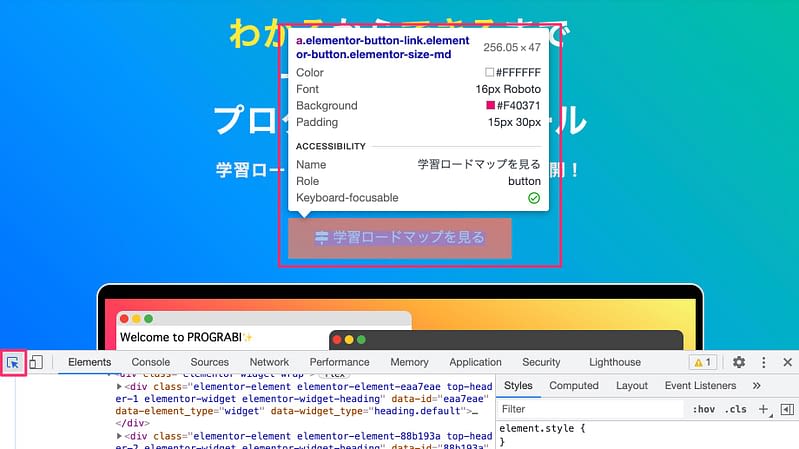Screen dimensions: 799x449
Task: Select the Layout pane tab
Action: [632, 386]
